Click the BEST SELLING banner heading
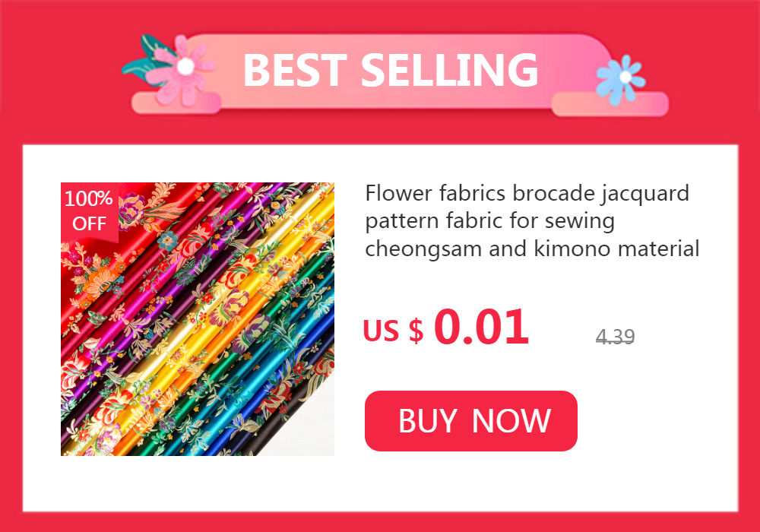 point(391,70)
